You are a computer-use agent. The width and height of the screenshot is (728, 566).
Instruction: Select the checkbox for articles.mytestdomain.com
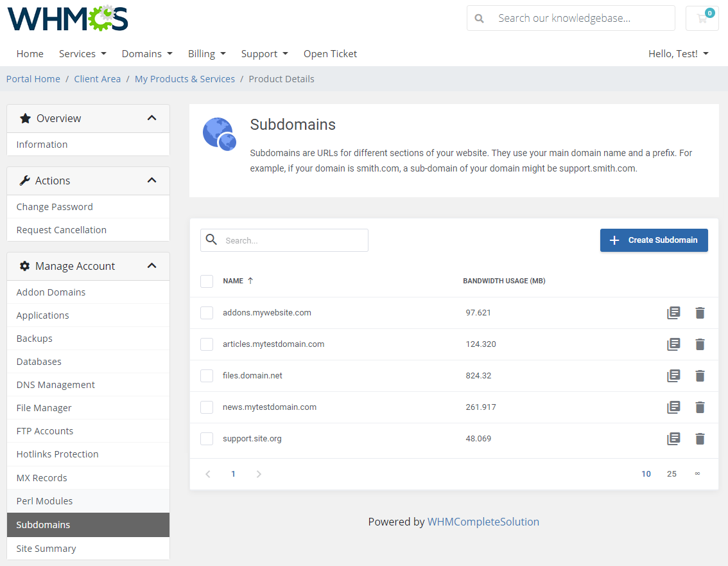tap(206, 344)
